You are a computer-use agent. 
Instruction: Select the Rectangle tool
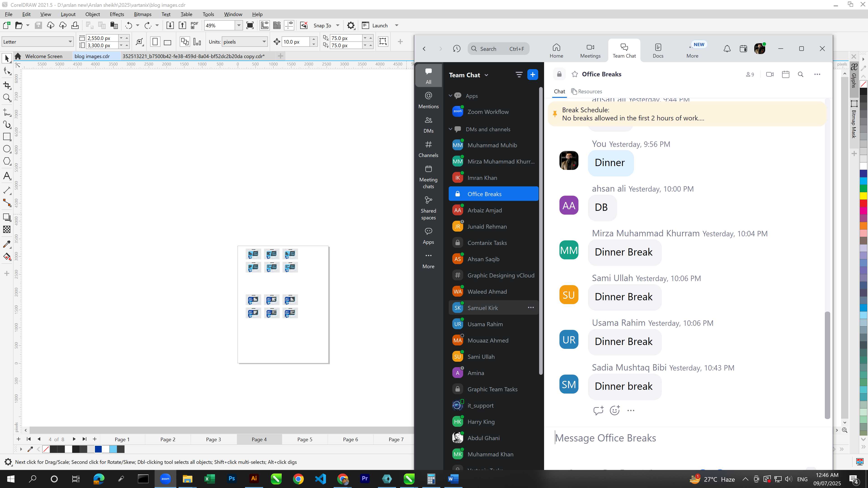coord(7,136)
